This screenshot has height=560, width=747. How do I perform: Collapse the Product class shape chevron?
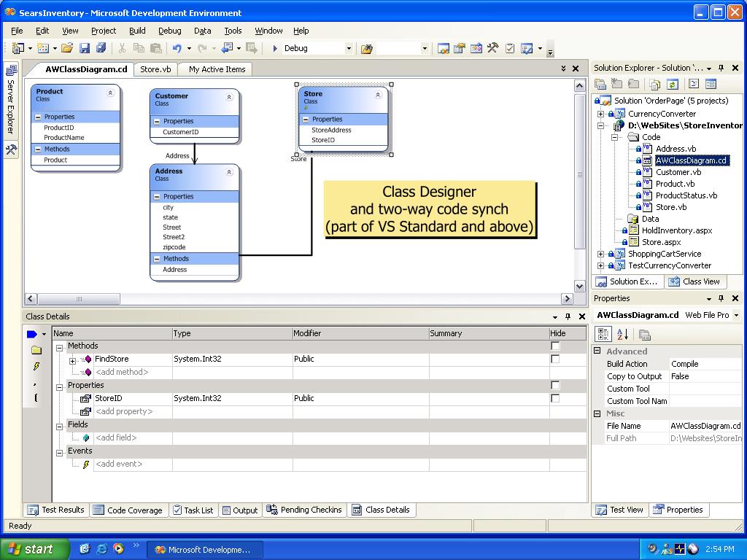110,93
